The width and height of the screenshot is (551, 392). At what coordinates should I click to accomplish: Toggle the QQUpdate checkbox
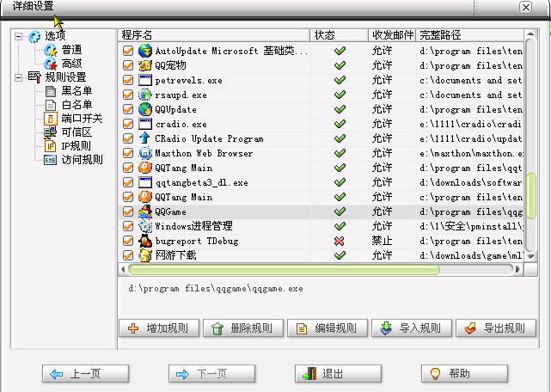coord(128,109)
